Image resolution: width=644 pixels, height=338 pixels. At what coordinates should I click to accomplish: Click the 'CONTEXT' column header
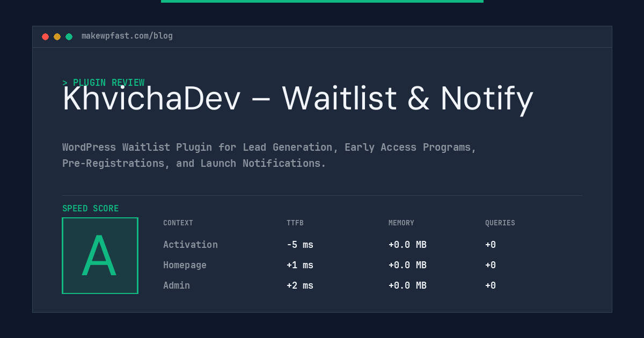tap(178, 223)
